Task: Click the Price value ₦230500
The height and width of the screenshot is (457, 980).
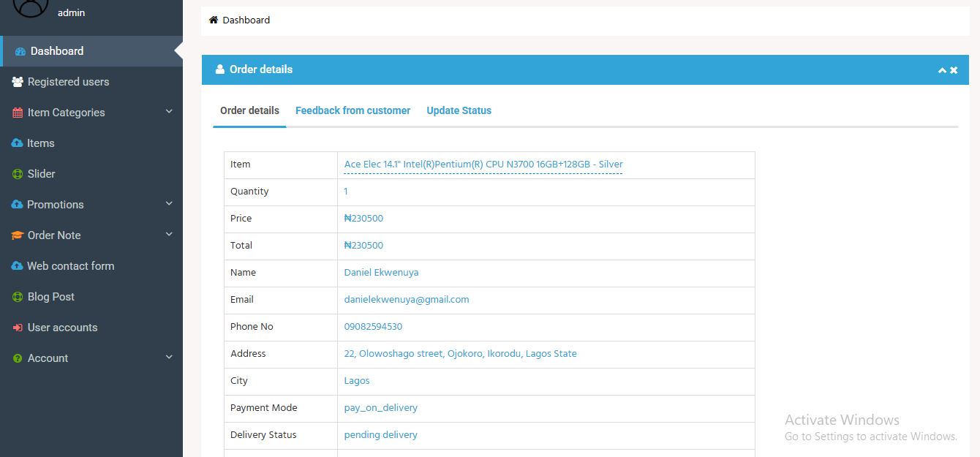Action: [x=363, y=219]
